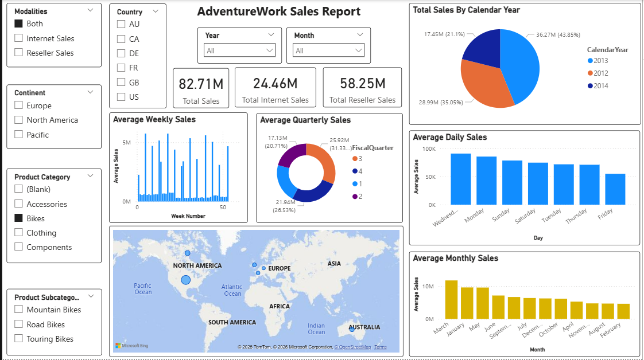Uncheck the Bikes product category
The width and height of the screenshot is (644, 360).
(x=18, y=218)
